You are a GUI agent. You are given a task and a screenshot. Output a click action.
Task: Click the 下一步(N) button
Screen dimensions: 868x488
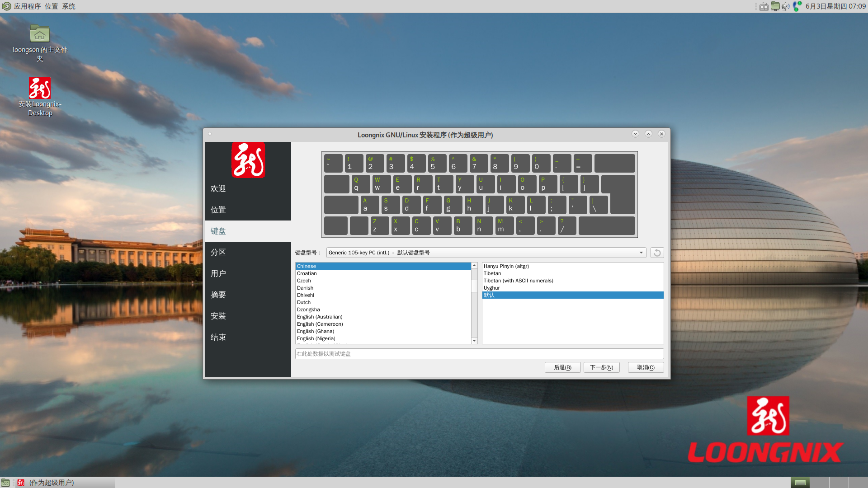pyautogui.click(x=601, y=367)
